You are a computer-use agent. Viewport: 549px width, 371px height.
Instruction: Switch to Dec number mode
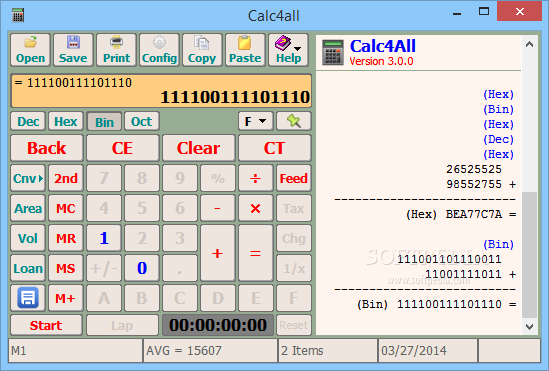28,121
